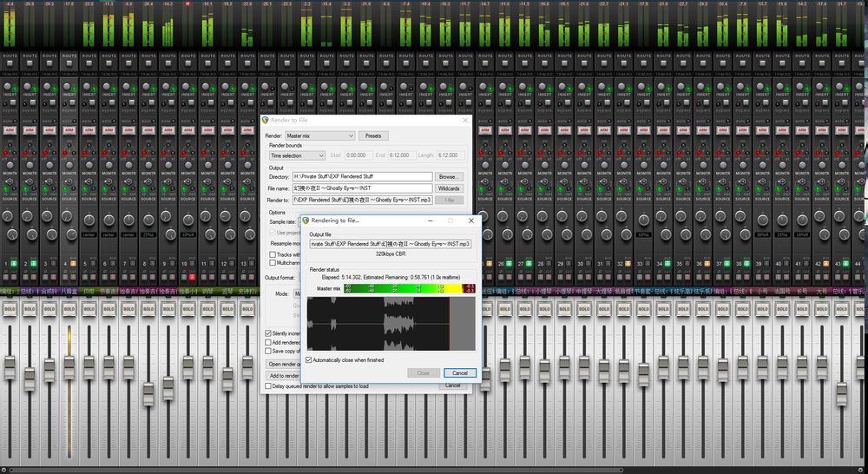
Task: Click the pan knob on track 6
Action: tap(108, 220)
